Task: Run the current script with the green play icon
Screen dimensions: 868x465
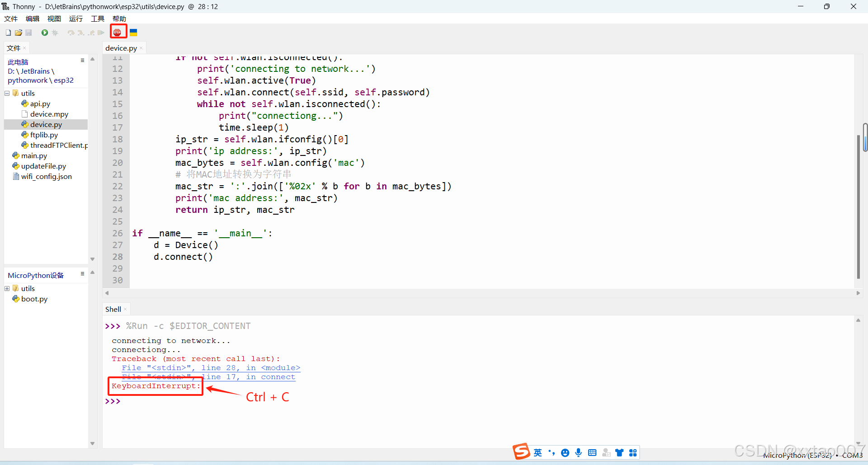Action: (44, 32)
